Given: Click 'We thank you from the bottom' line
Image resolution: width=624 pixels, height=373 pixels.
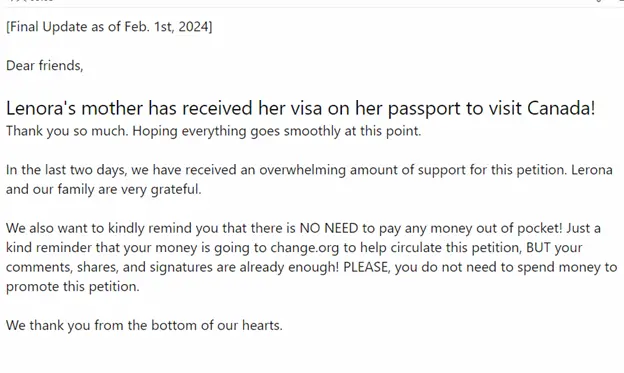Looking at the screenshot, I should [144, 326].
